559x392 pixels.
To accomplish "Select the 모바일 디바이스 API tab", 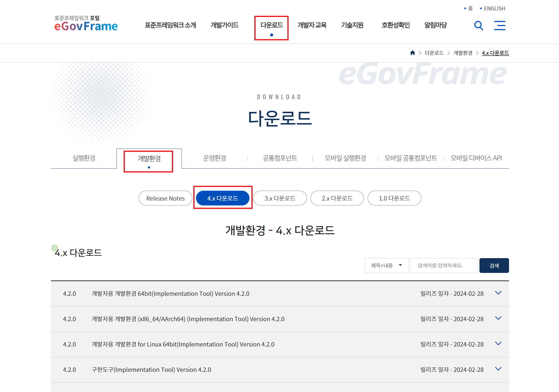I will (x=476, y=158).
